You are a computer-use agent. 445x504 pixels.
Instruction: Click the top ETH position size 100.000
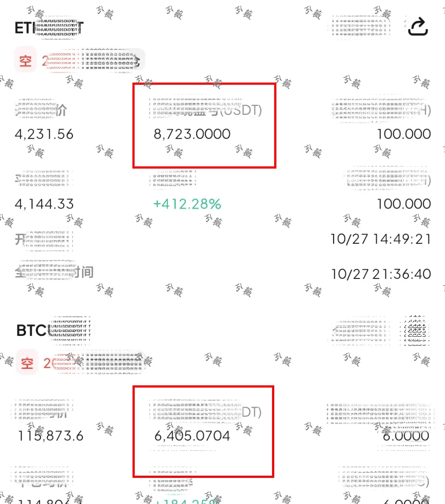404,134
